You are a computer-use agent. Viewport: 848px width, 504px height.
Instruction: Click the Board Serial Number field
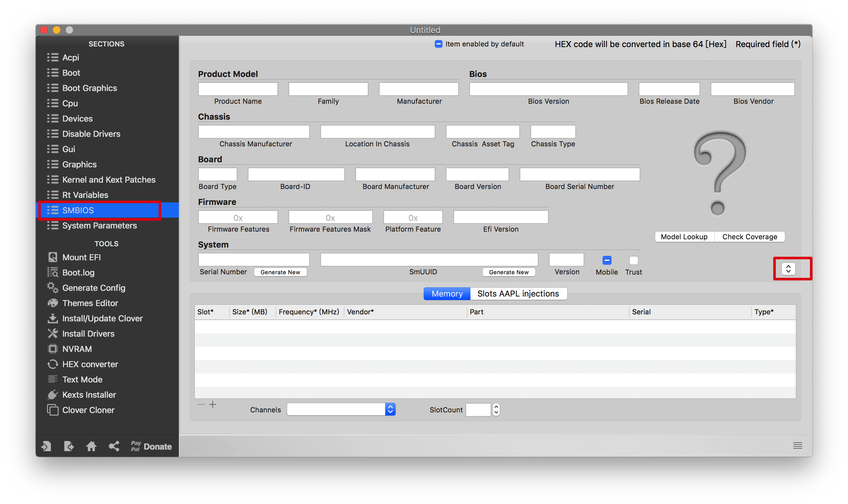tap(580, 174)
